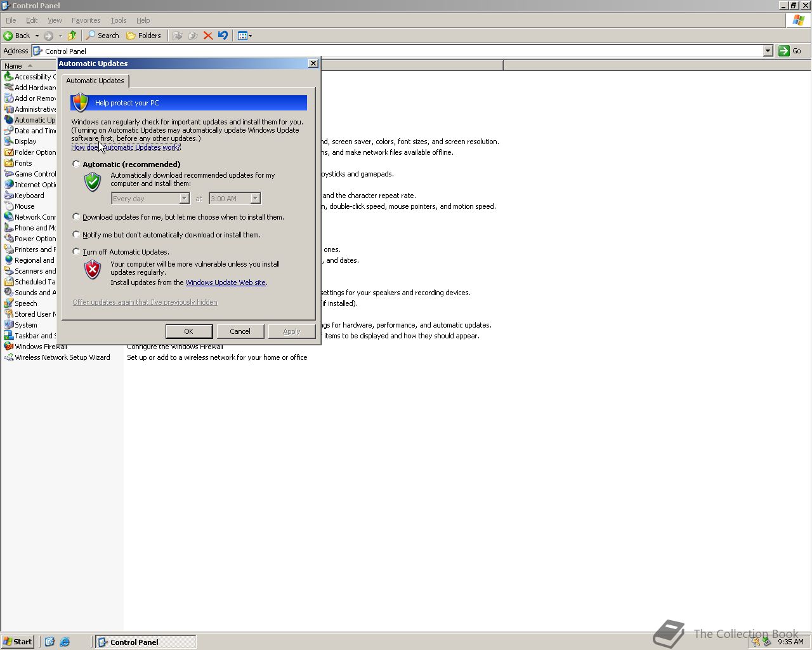This screenshot has height=650, width=812.
Task: Click the System icon in list
Action: [x=9, y=325]
